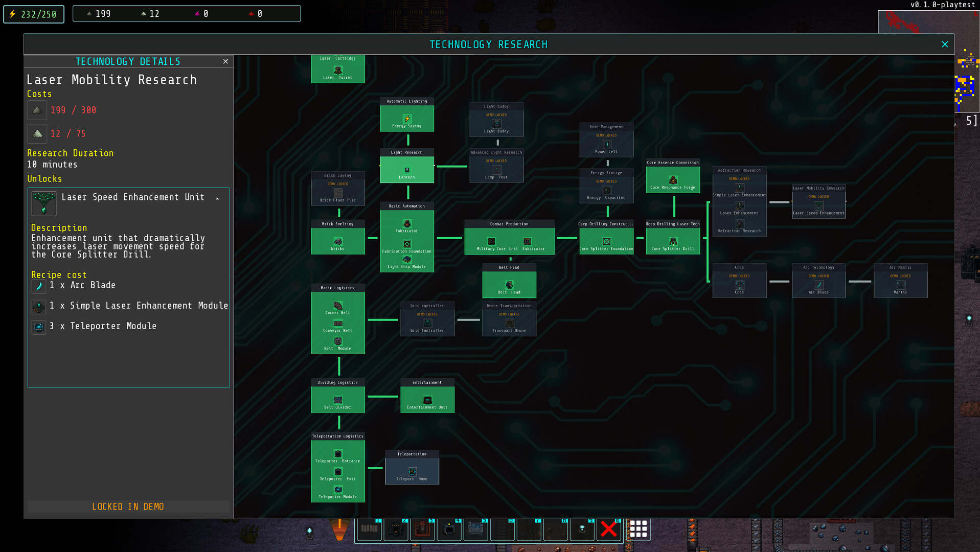Select the Teleport Home icon under Teleportation
Image resolution: width=980 pixels, height=552 pixels.
coord(412,471)
